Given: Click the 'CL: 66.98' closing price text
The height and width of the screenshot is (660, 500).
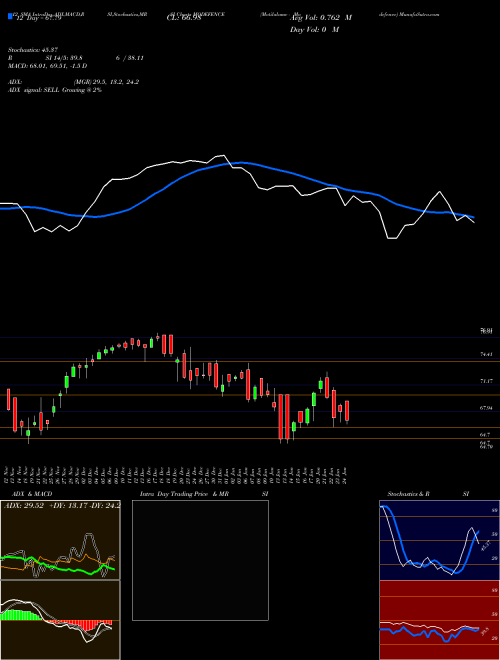Looking at the screenshot, I should pos(184,18).
